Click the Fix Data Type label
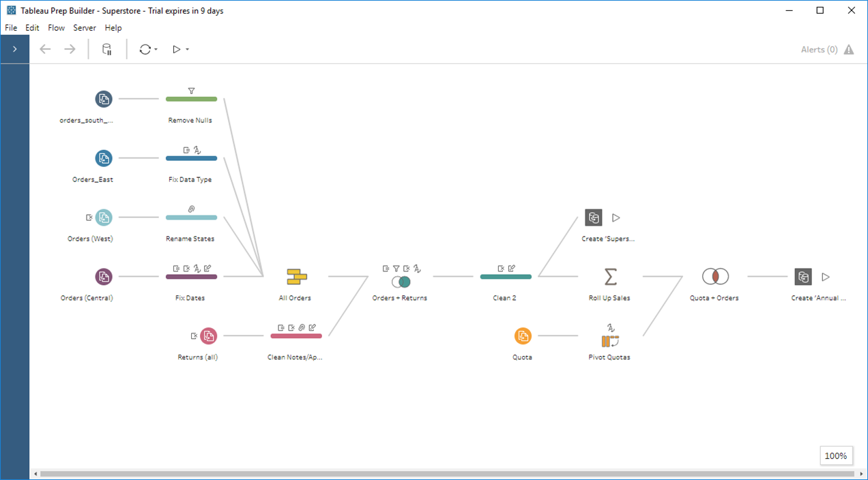The image size is (868, 480). pos(190,180)
